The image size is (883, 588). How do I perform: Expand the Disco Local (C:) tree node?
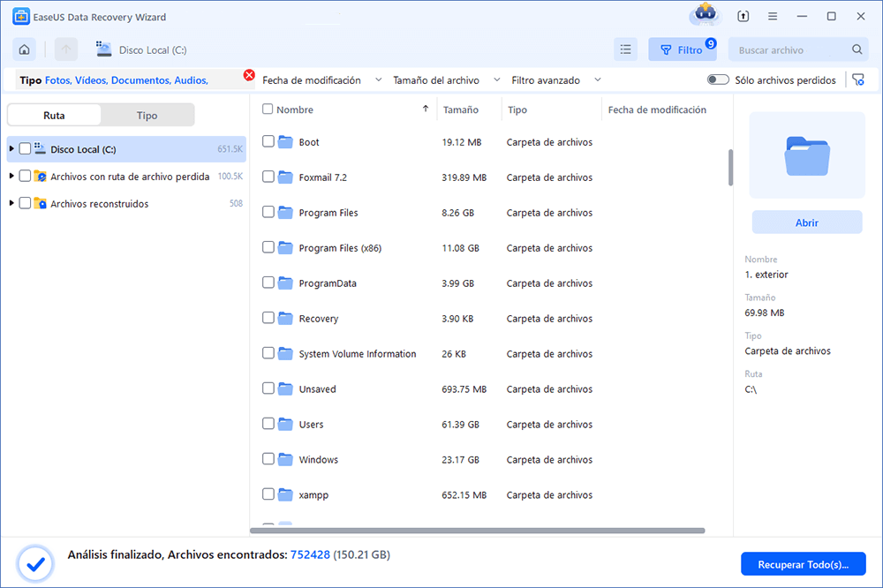tap(11, 148)
